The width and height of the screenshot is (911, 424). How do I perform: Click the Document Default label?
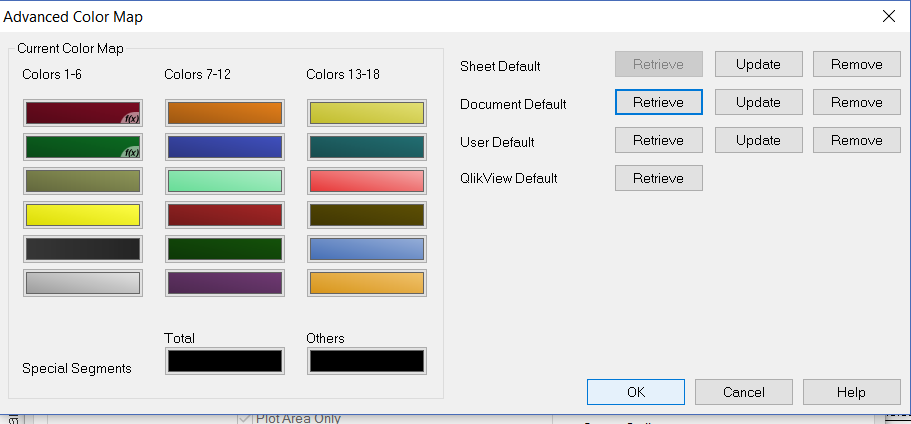513,105
